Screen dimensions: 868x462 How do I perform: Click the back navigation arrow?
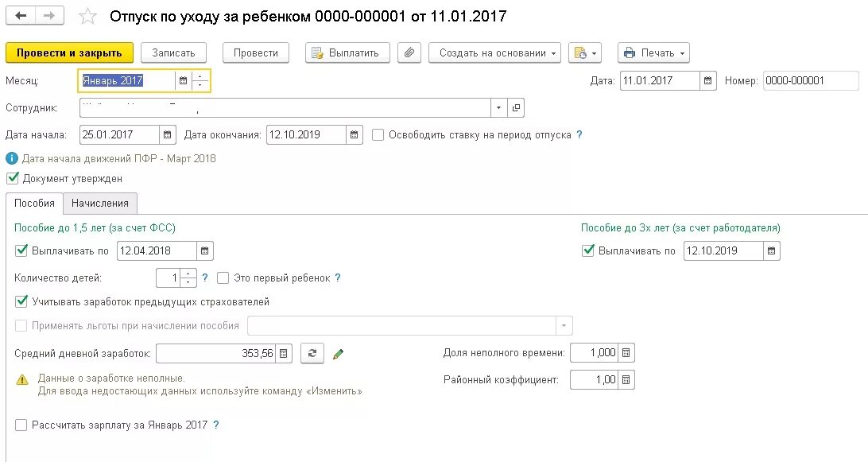click(21, 15)
